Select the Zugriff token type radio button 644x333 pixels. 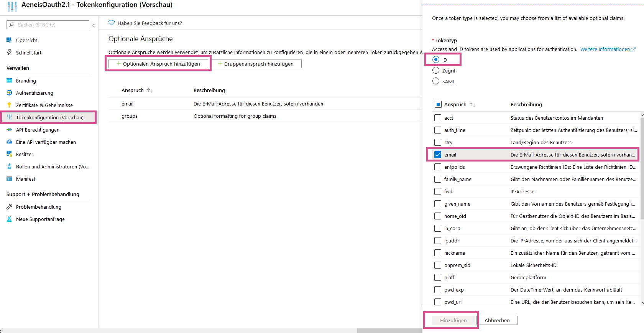(436, 71)
